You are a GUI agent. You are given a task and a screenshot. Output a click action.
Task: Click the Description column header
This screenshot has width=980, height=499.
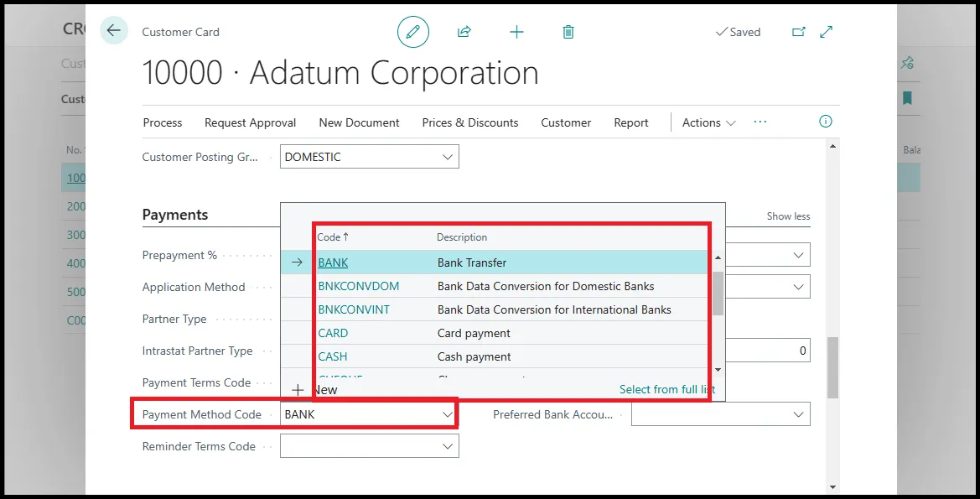(x=462, y=237)
